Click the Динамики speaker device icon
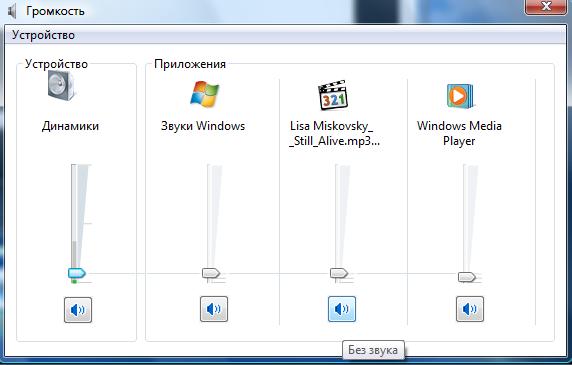The width and height of the screenshot is (572, 365). pos(61,86)
